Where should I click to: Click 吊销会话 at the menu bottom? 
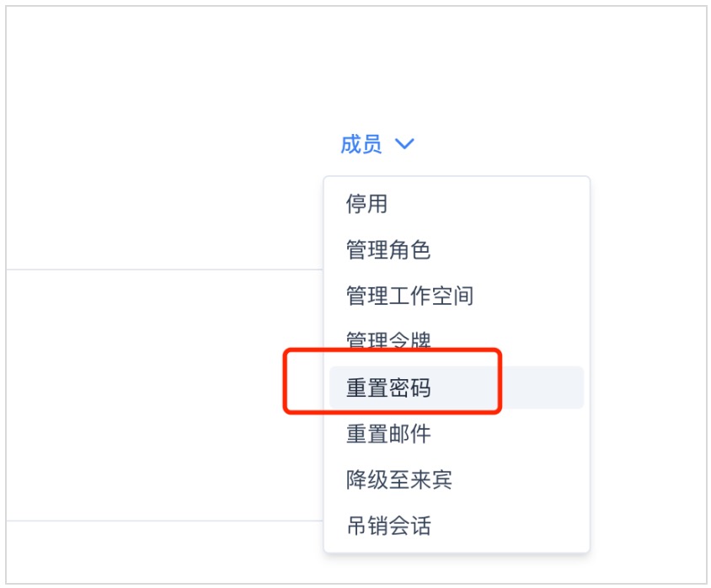coord(388,527)
